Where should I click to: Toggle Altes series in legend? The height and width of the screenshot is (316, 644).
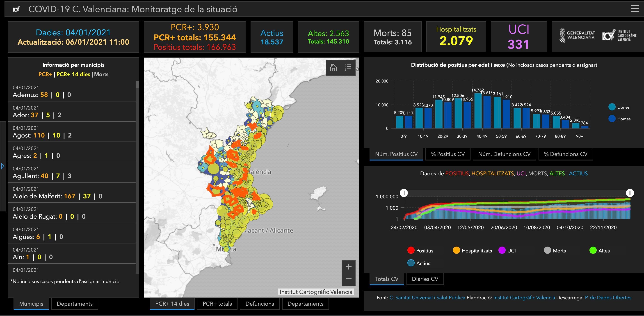point(600,250)
